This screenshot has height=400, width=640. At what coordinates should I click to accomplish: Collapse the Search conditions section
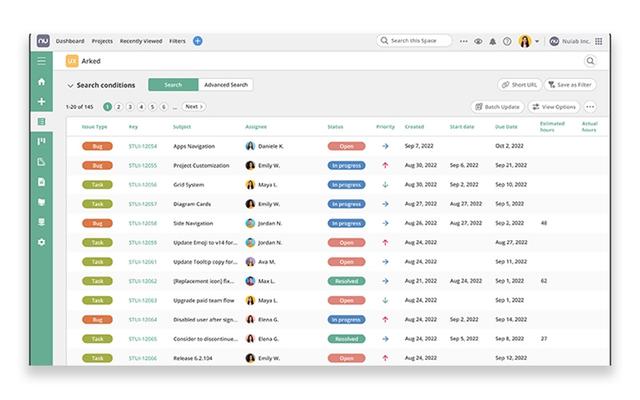[x=70, y=85]
